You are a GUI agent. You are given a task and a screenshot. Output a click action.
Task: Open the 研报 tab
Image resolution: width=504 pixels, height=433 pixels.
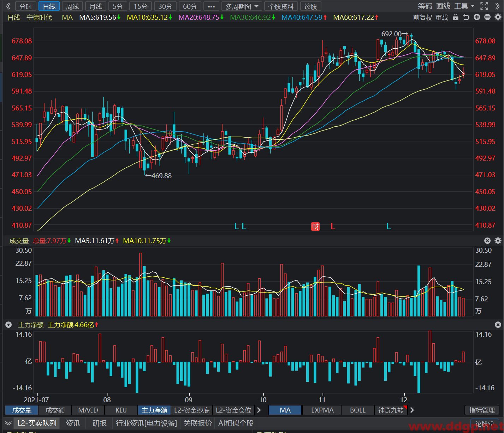(100, 423)
